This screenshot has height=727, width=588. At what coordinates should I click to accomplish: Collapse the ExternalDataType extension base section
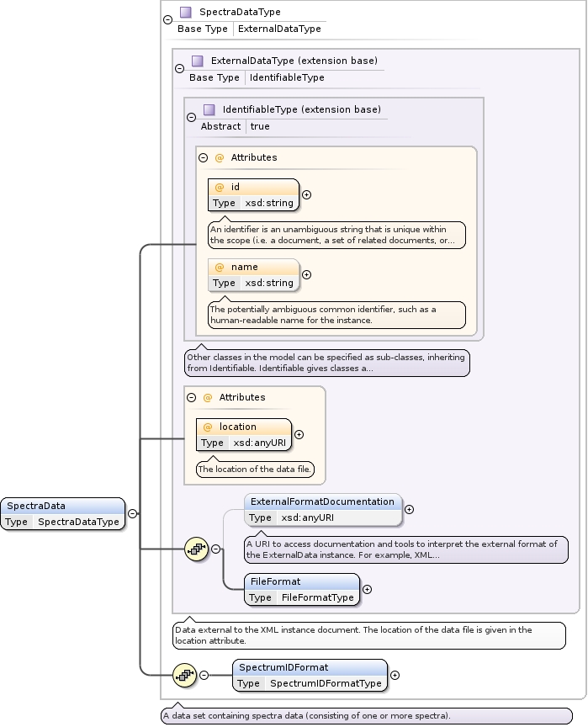click(x=179, y=69)
